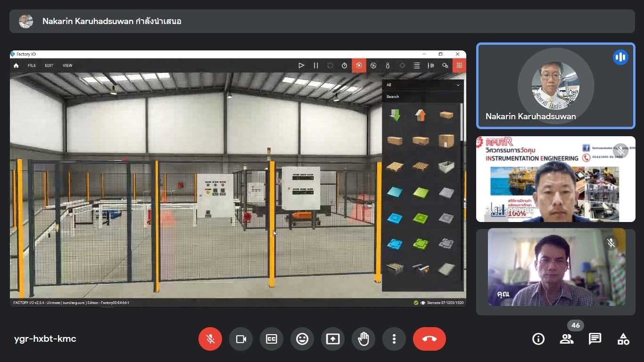Open the Activities shapes icon
644x362 pixels.
click(x=623, y=339)
